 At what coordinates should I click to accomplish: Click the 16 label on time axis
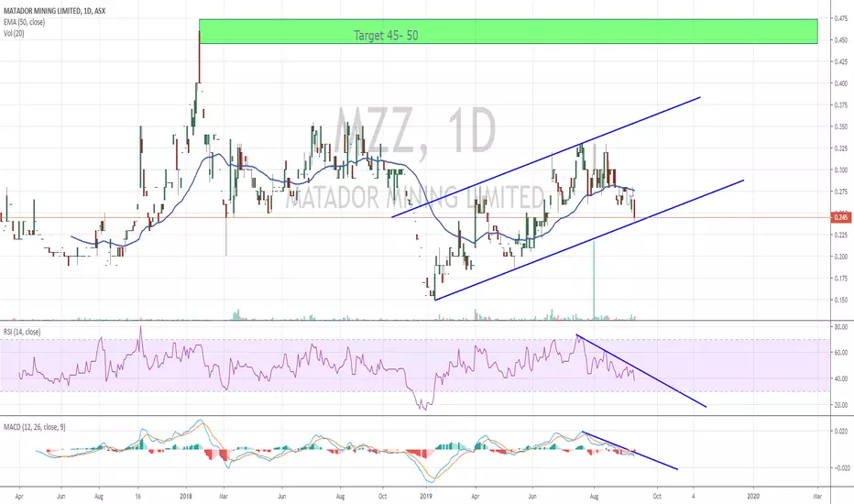click(x=137, y=497)
